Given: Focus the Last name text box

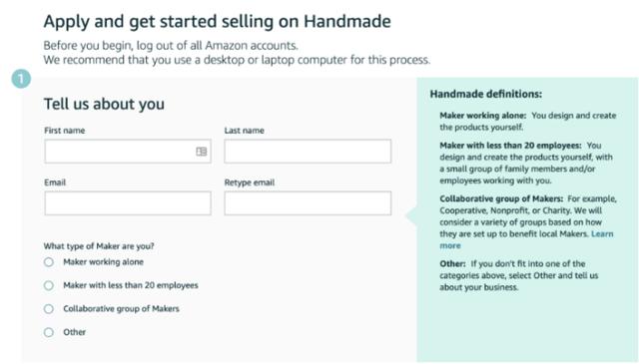Looking at the screenshot, I should (308, 152).
